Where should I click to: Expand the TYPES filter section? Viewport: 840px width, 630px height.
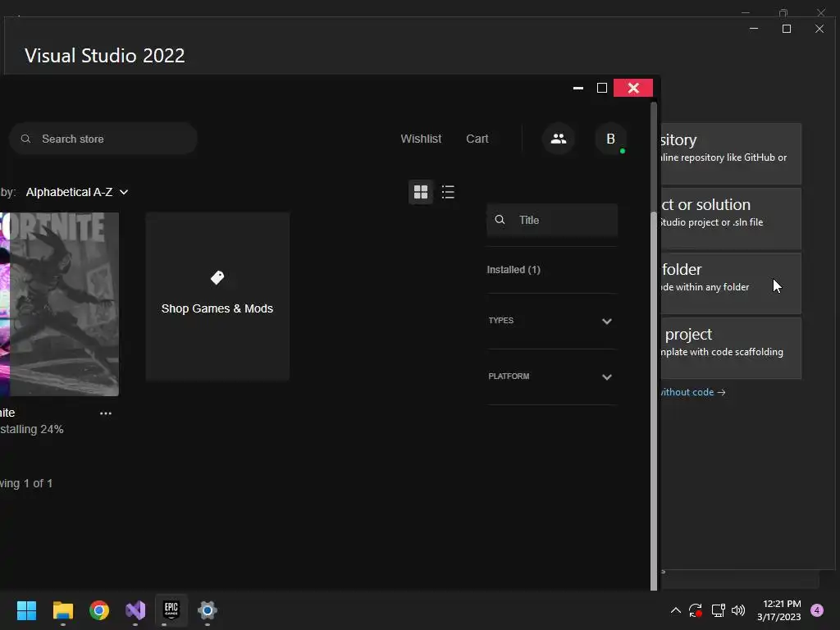(551, 321)
